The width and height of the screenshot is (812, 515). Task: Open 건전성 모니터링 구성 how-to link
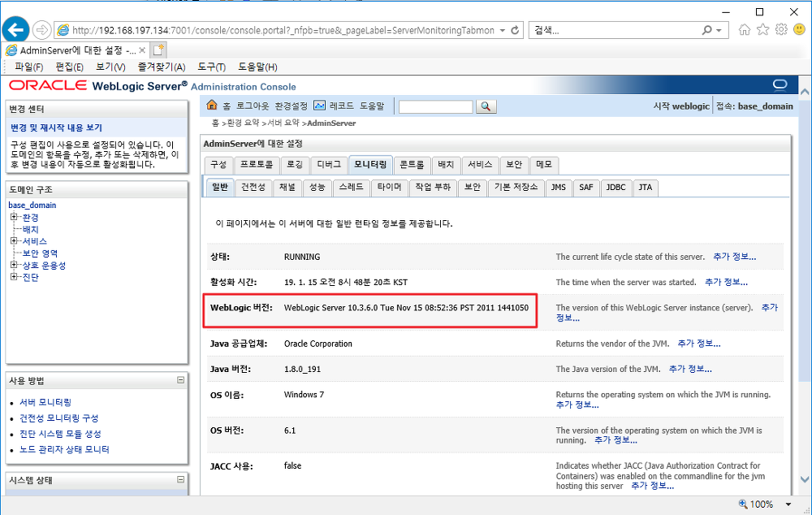(59, 418)
